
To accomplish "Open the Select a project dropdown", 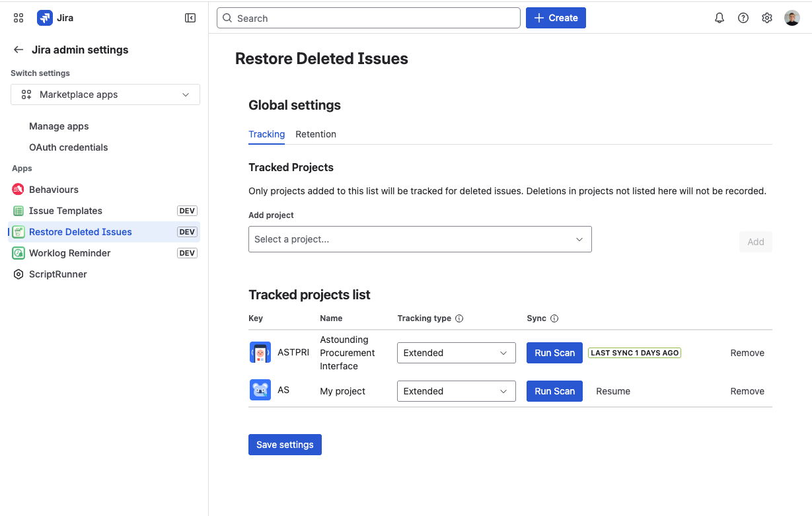I will tap(420, 239).
